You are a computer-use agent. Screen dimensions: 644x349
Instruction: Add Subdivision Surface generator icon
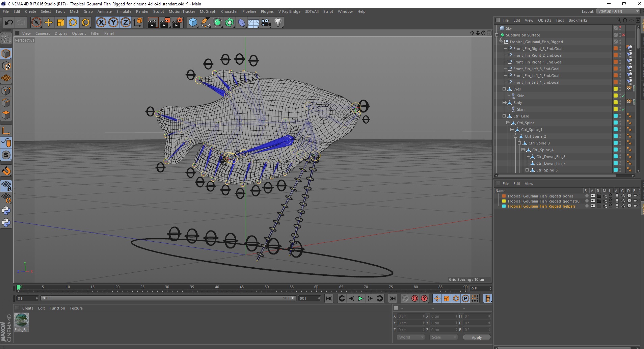(218, 22)
